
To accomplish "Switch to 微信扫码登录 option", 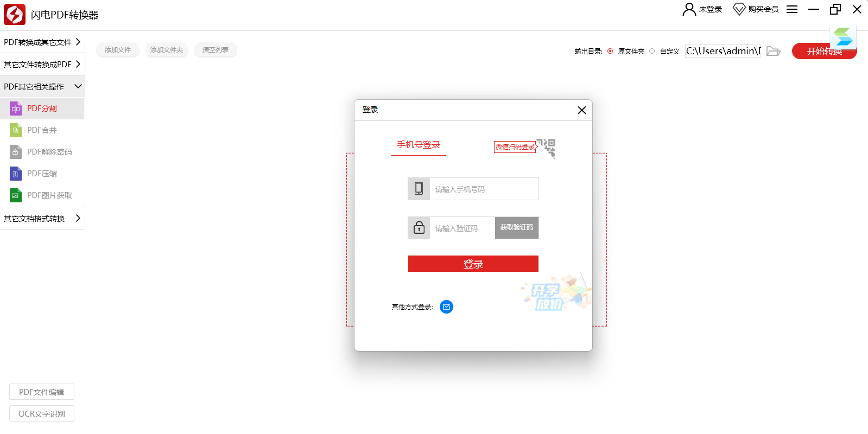I will (515, 147).
